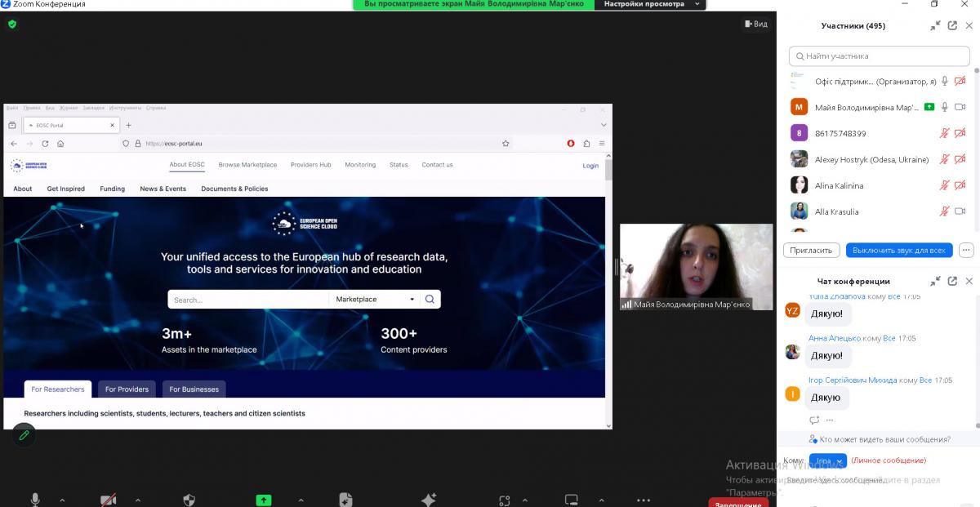Open the Providers Hub menu item

(311, 165)
